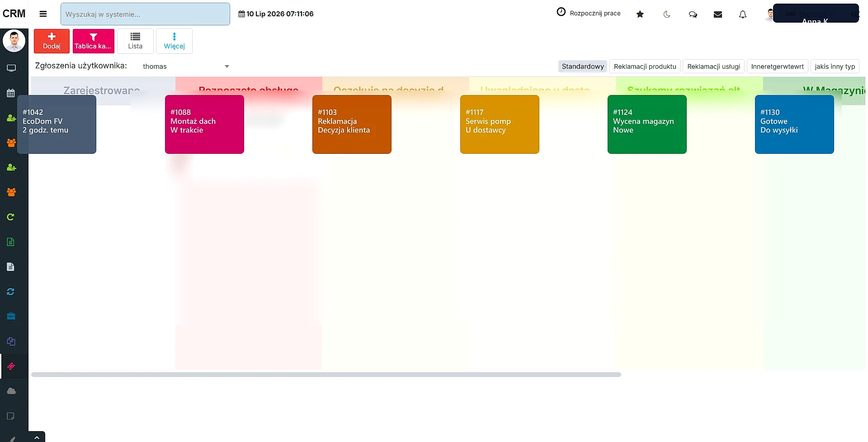This screenshot has height=442, width=868.
Task: Open the calendar icon in sidebar
Action: (11, 93)
